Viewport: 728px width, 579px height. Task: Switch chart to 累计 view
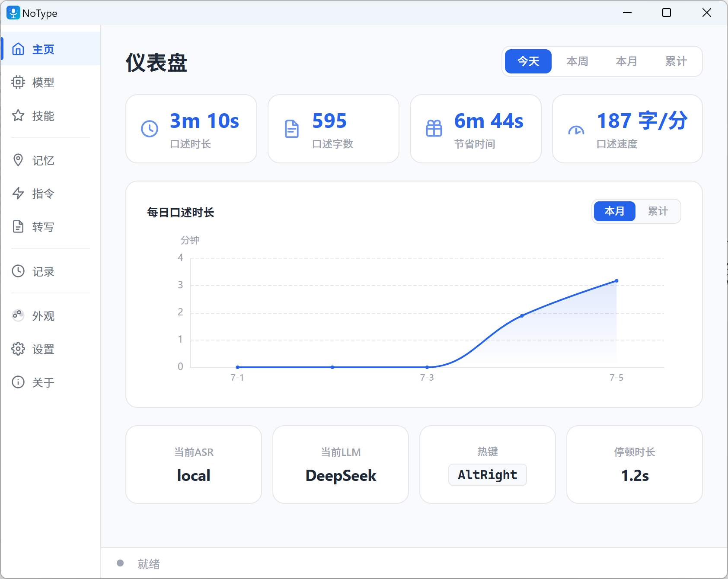[x=658, y=211]
